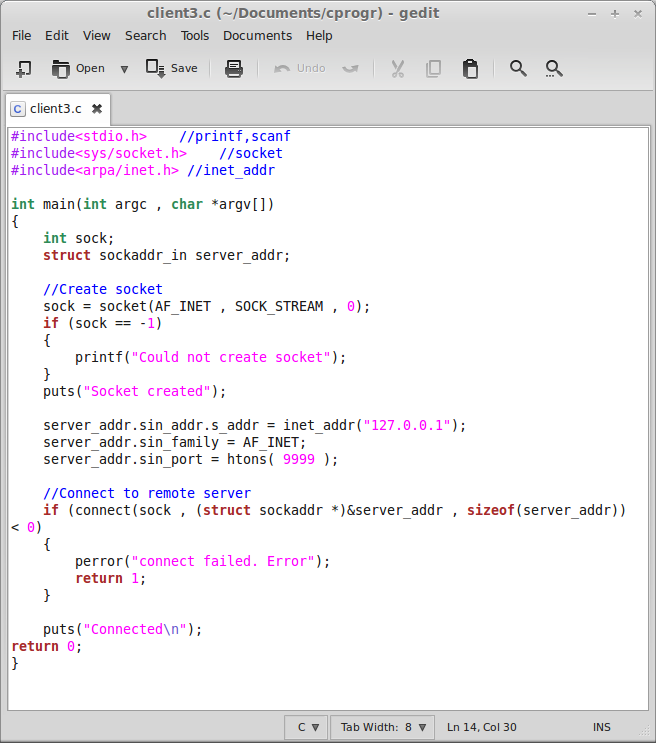Click the "127.0.0.1" string in the code
656x743 pixels.
click(407, 425)
